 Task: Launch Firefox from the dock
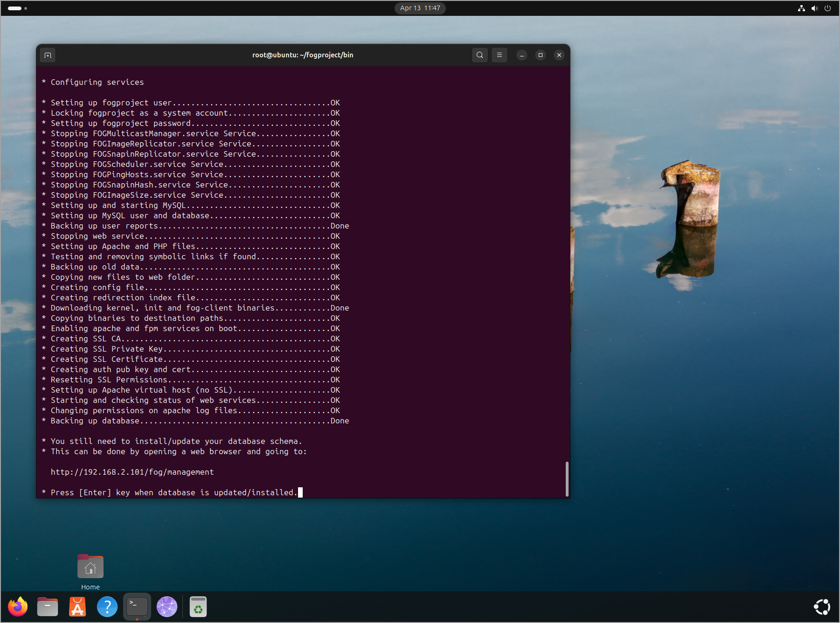[18, 607]
